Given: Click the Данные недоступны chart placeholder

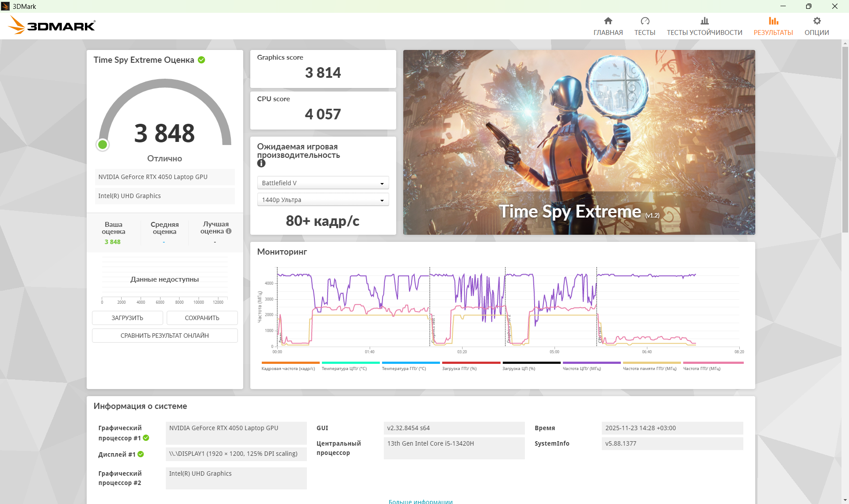Looking at the screenshot, I should (x=164, y=279).
